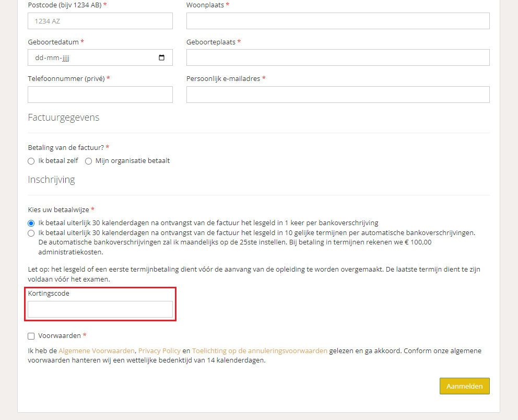Select the 'Ik betaal zelf' radio button
Screen dimensions: 518x420
point(31,161)
